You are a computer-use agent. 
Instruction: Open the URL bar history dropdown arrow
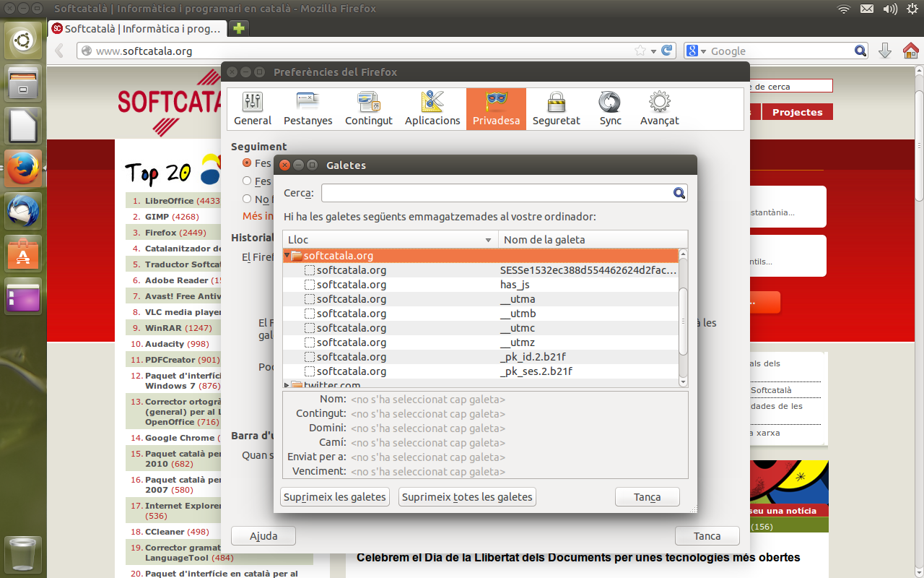(x=653, y=51)
